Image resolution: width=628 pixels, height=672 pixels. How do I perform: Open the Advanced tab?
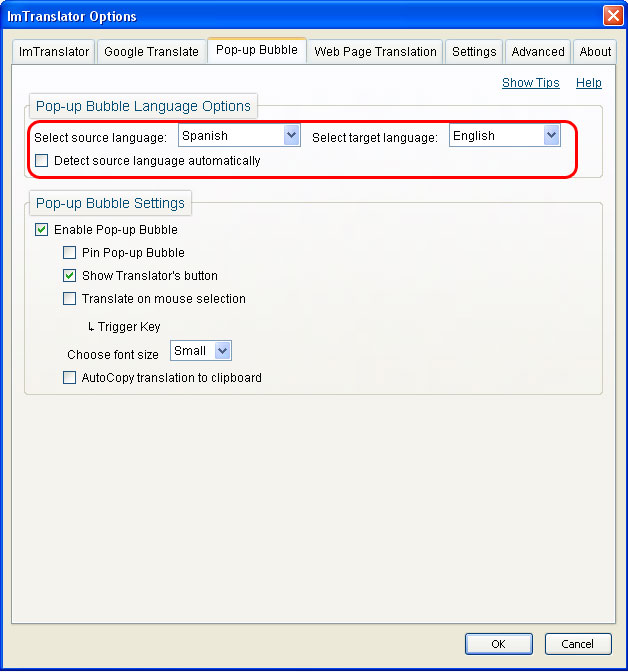click(x=538, y=52)
